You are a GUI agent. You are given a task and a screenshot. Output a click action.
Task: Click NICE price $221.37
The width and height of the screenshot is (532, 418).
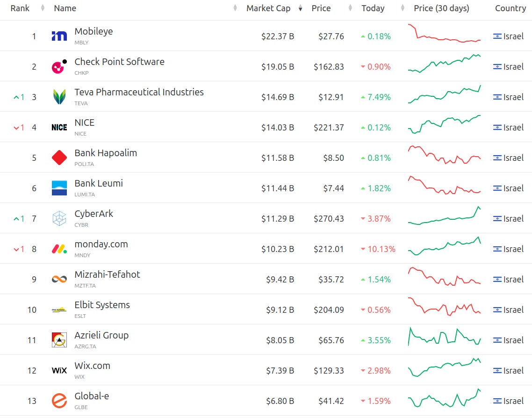point(329,128)
